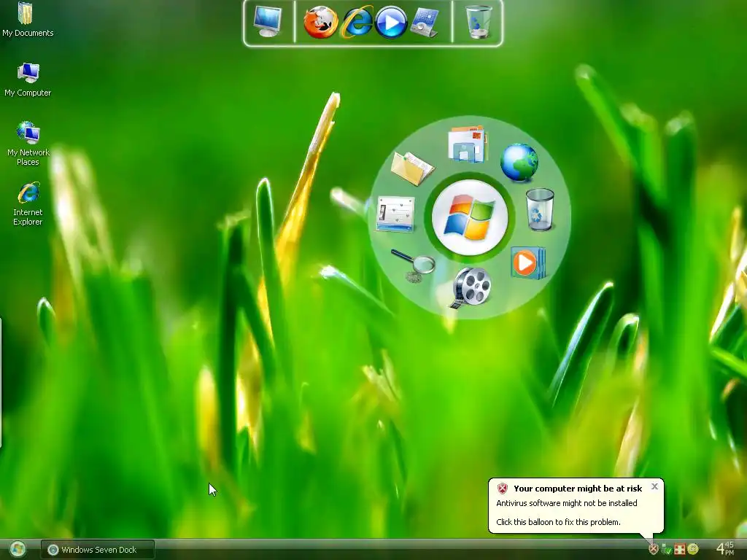Click the globe icon in the circle dock
The width and height of the screenshot is (747, 560).
pyautogui.click(x=519, y=163)
